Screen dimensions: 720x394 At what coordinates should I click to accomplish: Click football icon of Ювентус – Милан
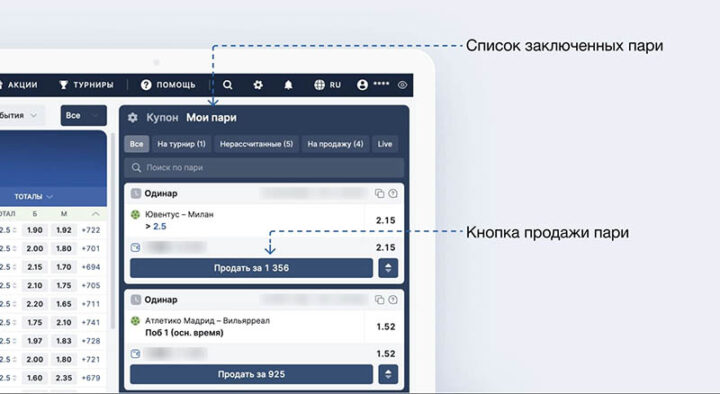[135, 214]
